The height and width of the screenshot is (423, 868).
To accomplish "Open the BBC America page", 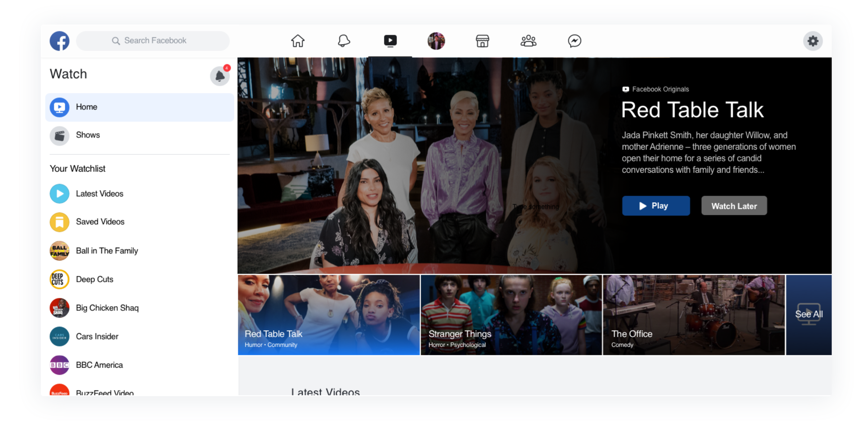I will [x=140, y=365].
